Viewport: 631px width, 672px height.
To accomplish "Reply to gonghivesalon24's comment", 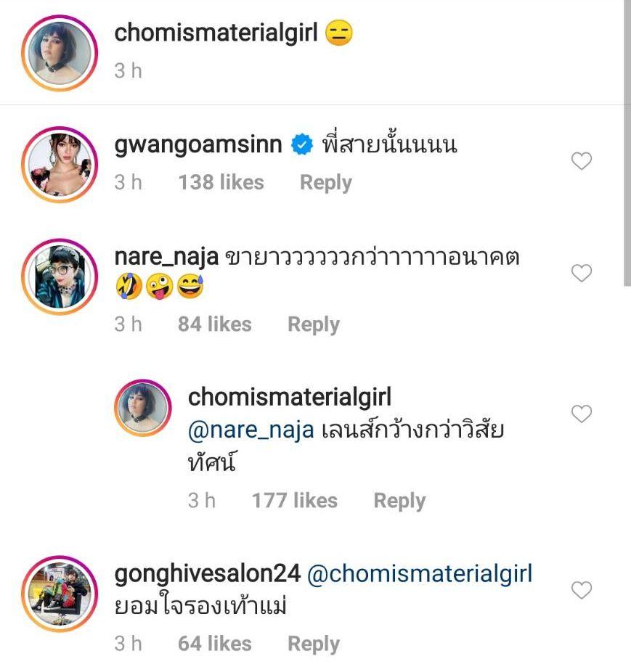I will pyautogui.click(x=313, y=643).
